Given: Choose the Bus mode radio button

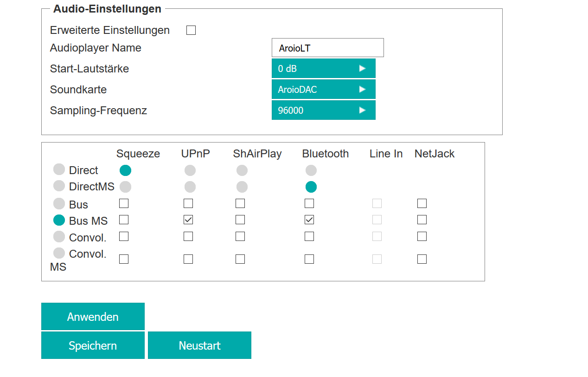Looking at the screenshot, I should tap(59, 203).
